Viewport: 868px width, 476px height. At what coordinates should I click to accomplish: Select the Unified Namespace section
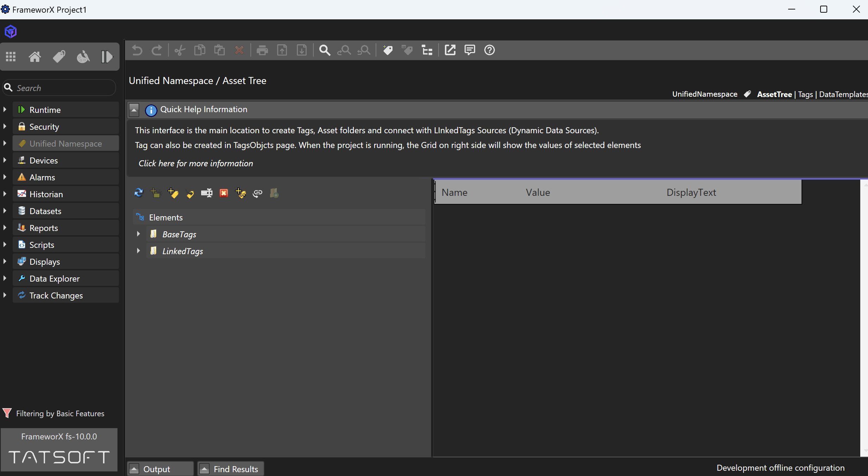pyautogui.click(x=66, y=143)
